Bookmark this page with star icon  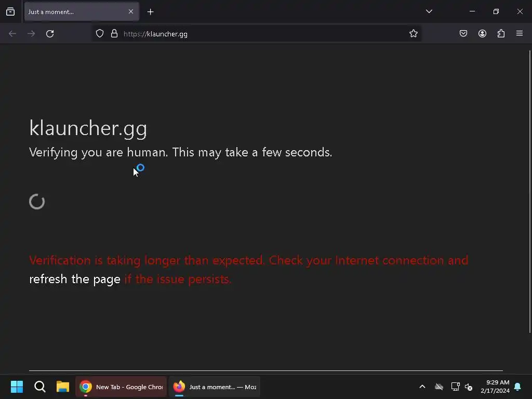[x=413, y=34]
